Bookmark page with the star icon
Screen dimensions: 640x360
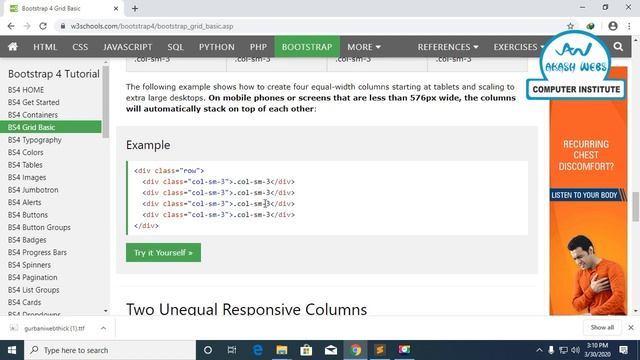coord(570,26)
